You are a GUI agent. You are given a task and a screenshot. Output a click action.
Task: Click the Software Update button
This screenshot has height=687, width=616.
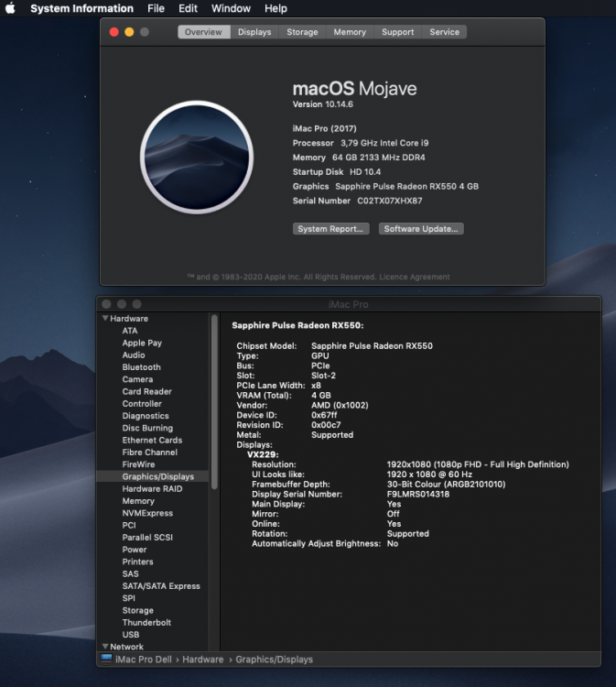[421, 229]
